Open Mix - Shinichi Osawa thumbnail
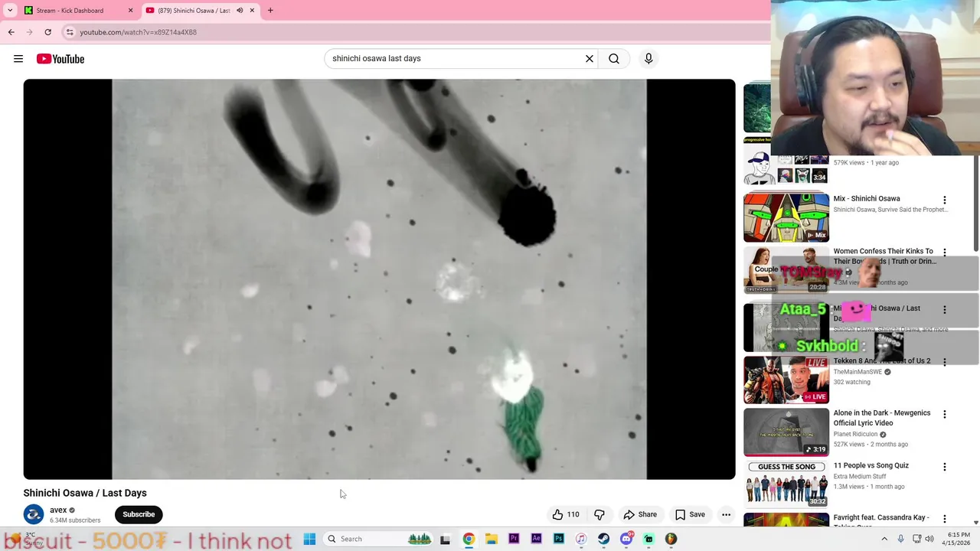This screenshot has height=551, width=980. point(786,217)
